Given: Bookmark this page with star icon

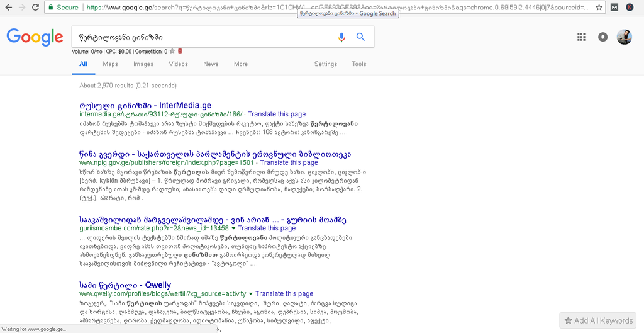Looking at the screenshot, I should (x=599, y=8).
